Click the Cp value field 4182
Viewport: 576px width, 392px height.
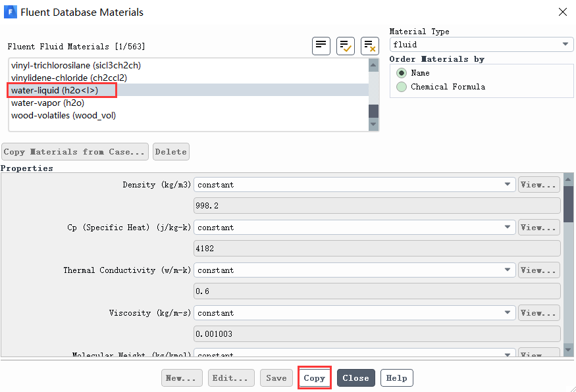click(x=377, y=249)
